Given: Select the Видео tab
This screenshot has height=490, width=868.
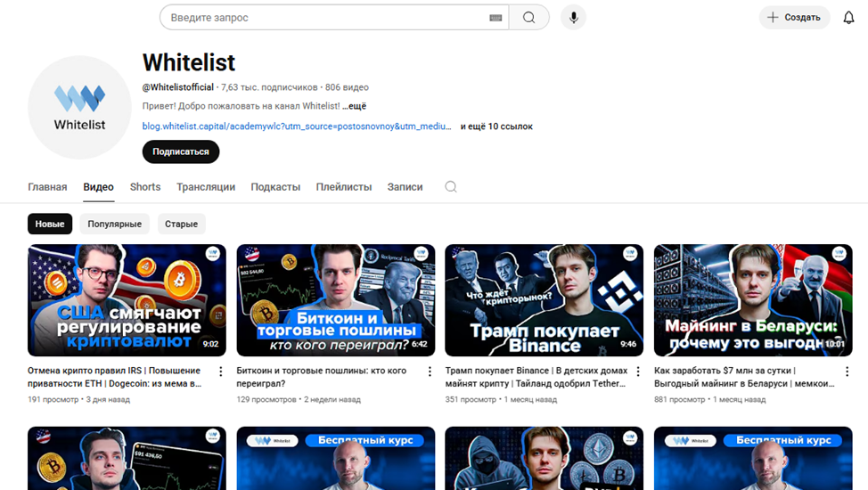Looking at the screenshot, I should click(99, 187).
